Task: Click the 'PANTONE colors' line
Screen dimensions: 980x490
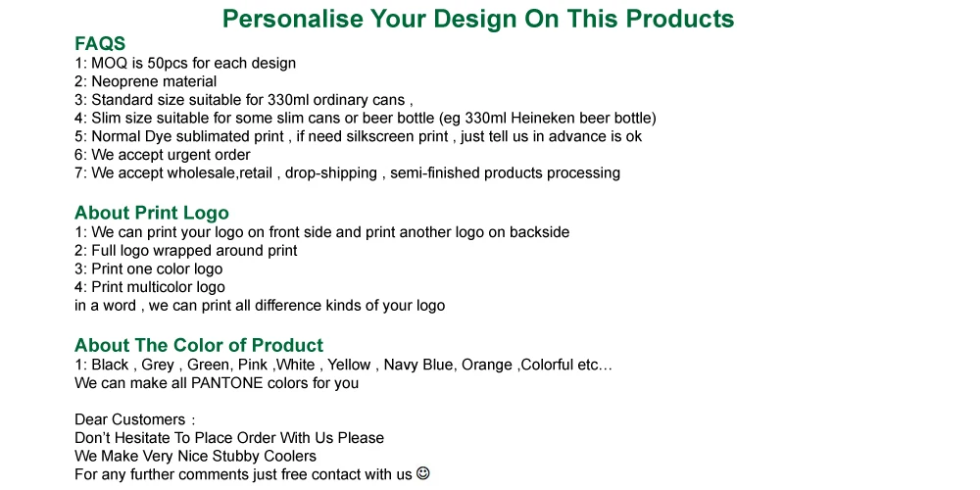Action: 217,382
